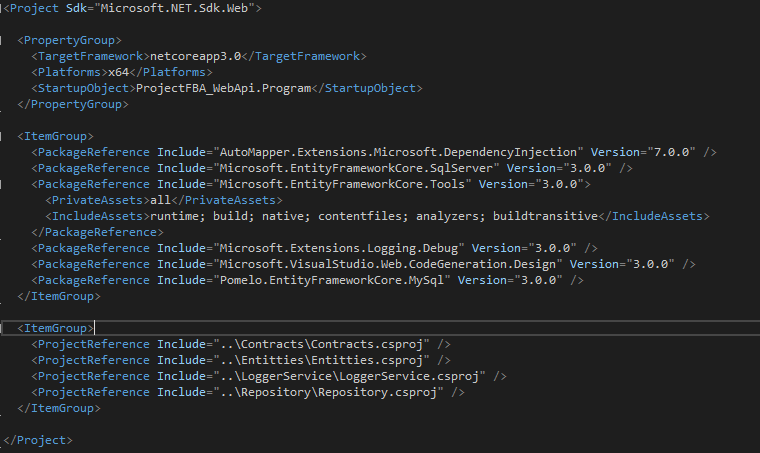Click the word "buildtransitive" in IncludeAssets
Image resolution: width=760 pixels, height=453 pixels.
point(545,216)
